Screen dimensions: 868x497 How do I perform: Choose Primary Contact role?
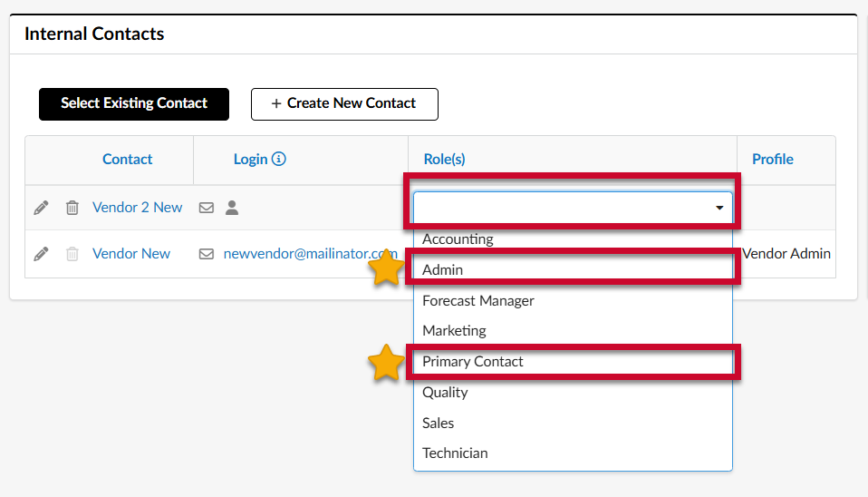[573, 362]
